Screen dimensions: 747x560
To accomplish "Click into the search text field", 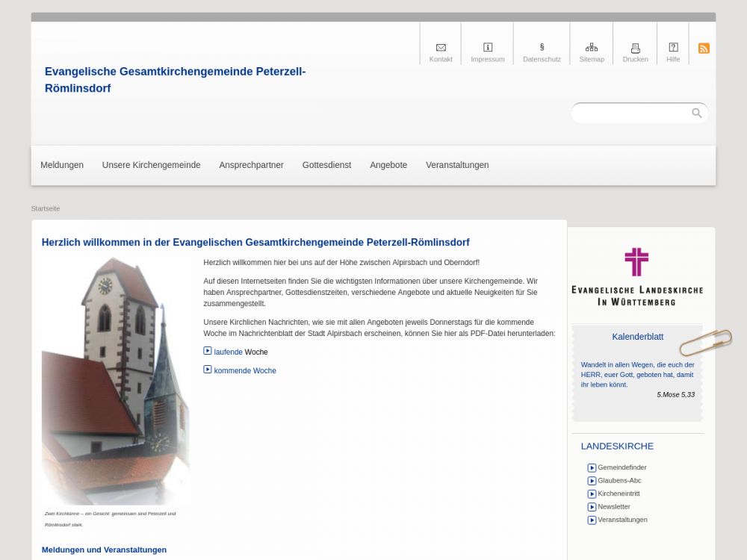I will point(631,113).
